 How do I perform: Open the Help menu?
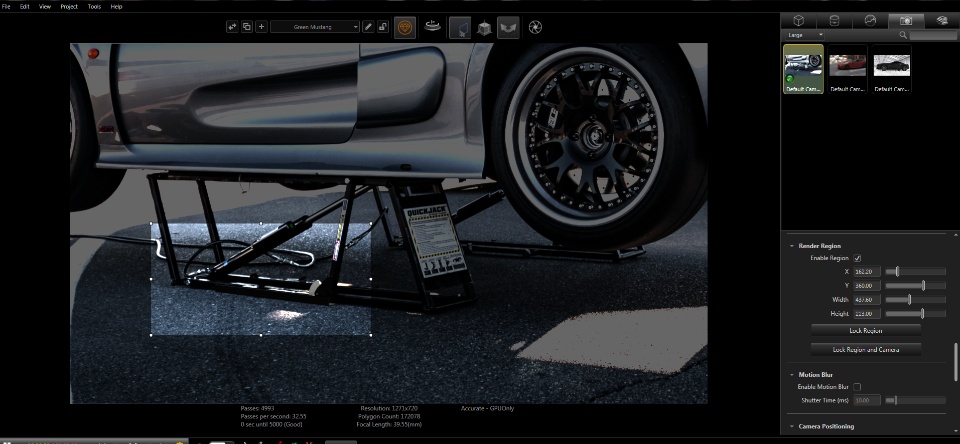[x=116, y=6]
